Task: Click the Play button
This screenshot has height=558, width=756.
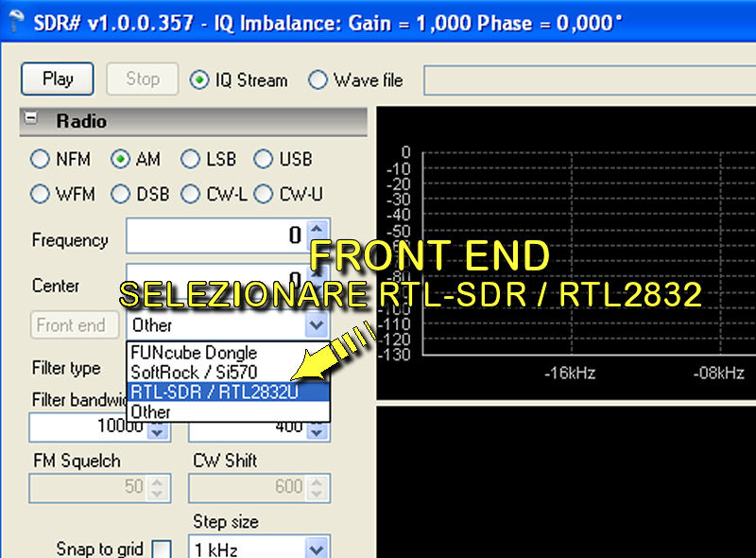Action: tap(58, 78)
